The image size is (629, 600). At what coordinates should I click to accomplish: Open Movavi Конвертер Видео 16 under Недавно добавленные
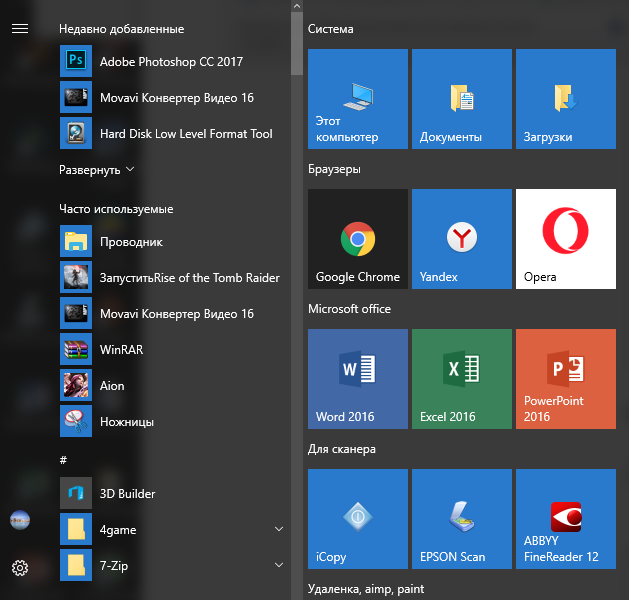[174, 97]
